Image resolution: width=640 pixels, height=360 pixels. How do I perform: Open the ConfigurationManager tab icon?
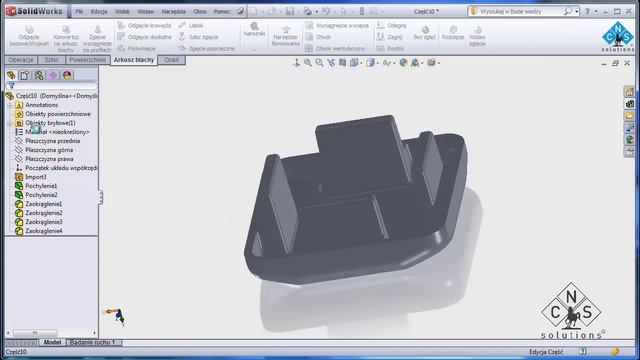(39, 75)
